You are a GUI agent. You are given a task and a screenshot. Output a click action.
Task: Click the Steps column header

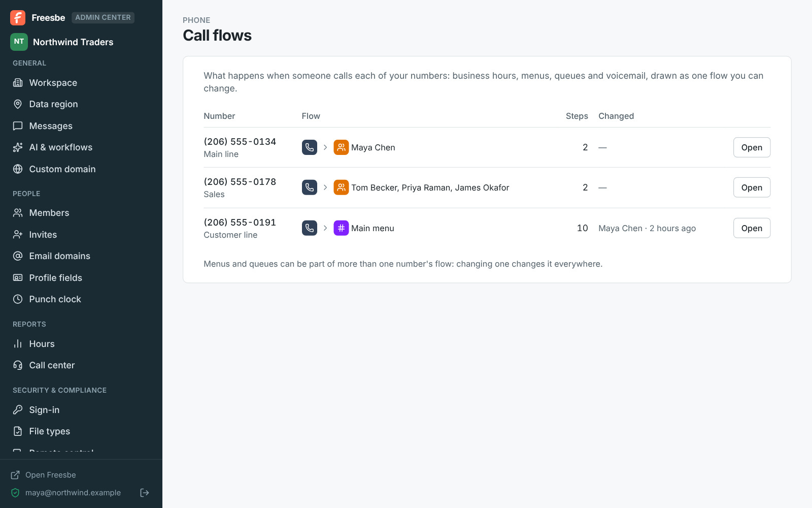tap(577, 116)
